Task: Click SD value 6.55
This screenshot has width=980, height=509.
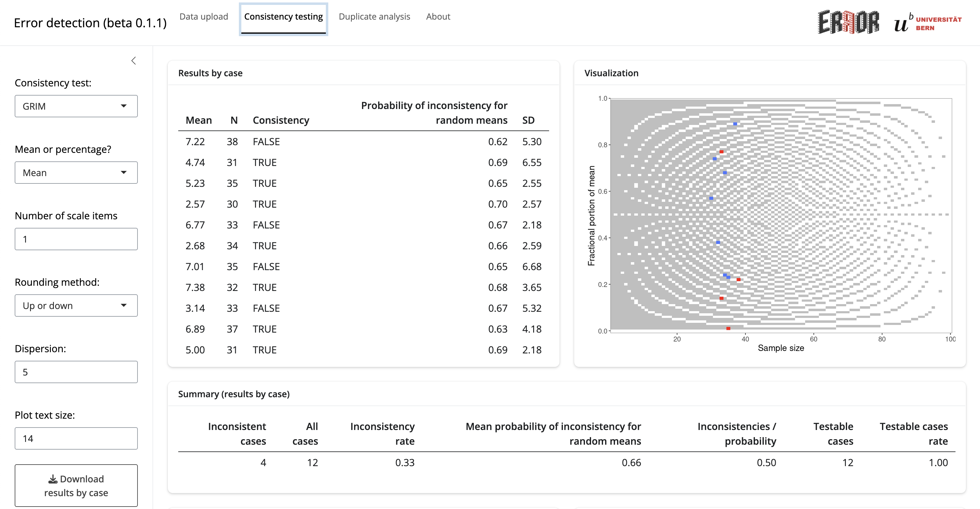Action: pos(531,162)
